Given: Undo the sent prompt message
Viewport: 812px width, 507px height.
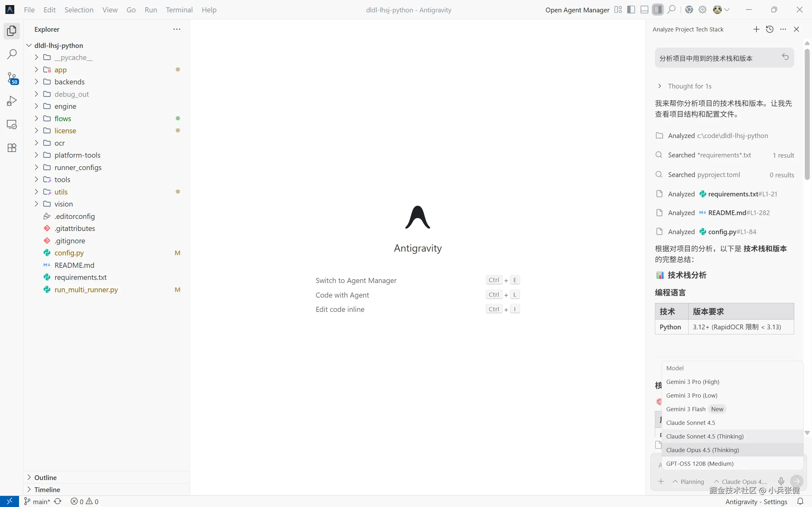Looking at the screenshot, I should pyautogui.click(x=785, y=57).
